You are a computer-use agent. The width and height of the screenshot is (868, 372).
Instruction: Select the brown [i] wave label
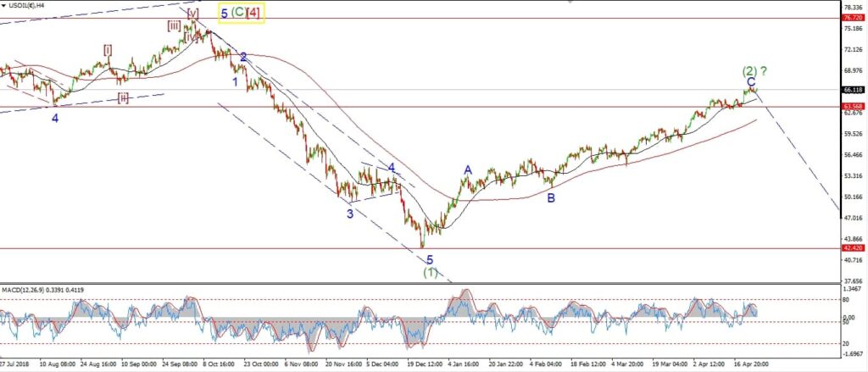(x=108, y=49)
